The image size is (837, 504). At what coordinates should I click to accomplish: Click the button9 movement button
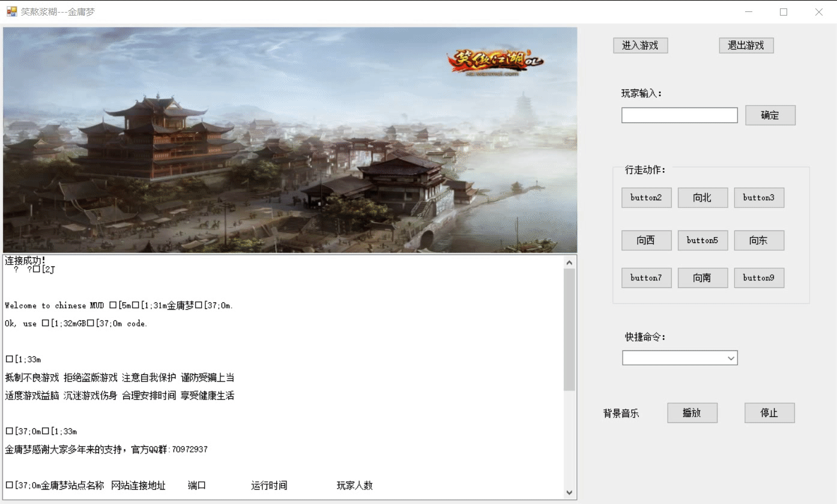pyautogui.click(x=759, y=278)
